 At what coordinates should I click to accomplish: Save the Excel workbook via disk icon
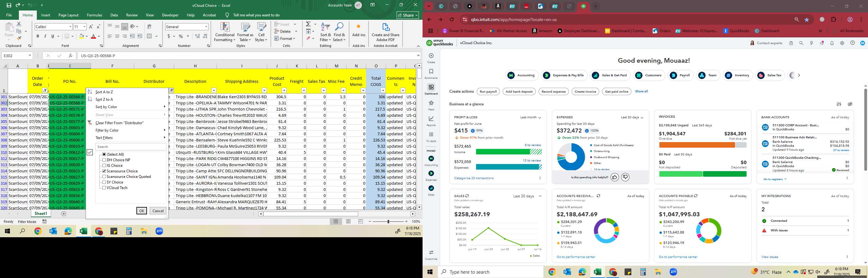tap(9, 5)
